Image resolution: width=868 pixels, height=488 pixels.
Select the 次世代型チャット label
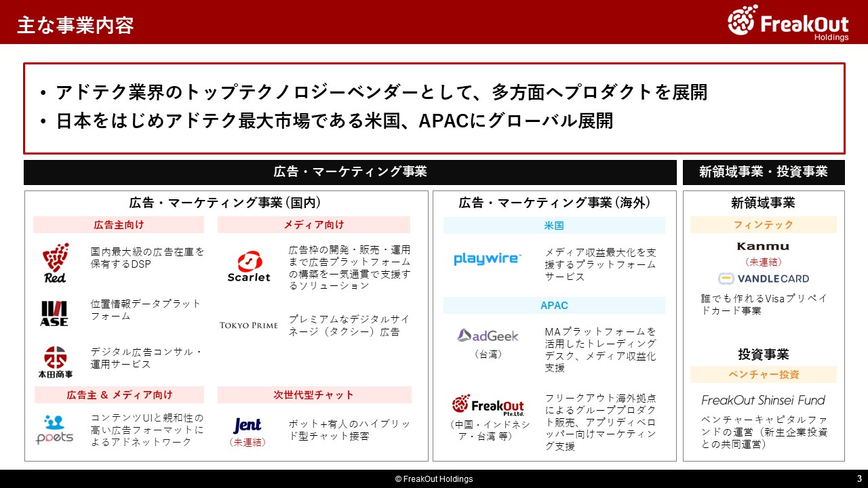314,394
